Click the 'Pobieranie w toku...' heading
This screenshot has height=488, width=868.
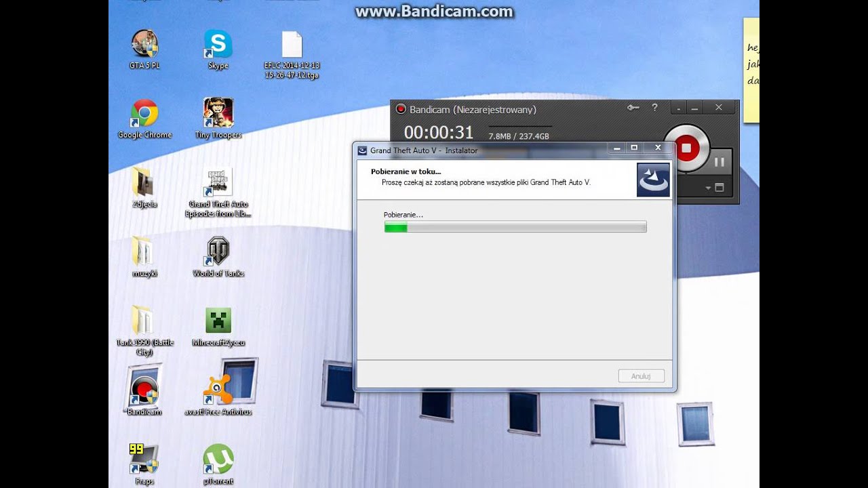click(406, 171)
